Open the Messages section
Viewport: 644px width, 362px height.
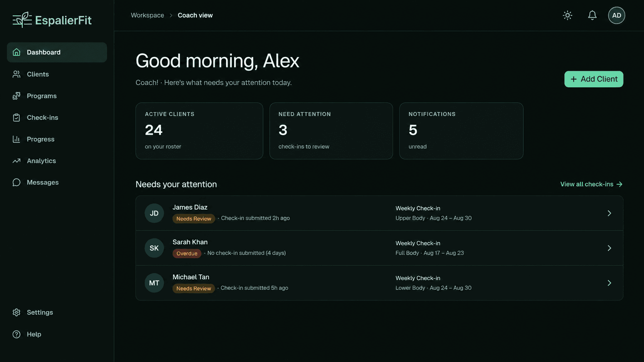[x=57, y=182]
